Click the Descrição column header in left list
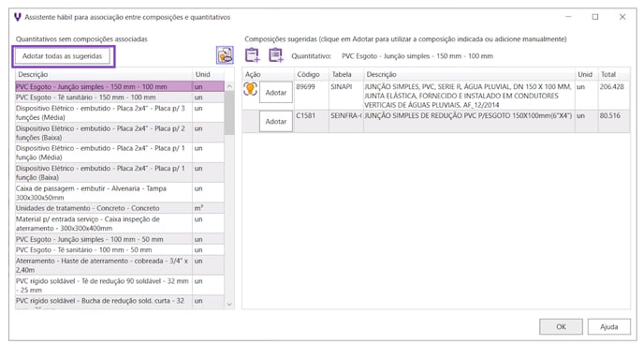The height and width of the screenshot is (344, 644). pos(104,74)
